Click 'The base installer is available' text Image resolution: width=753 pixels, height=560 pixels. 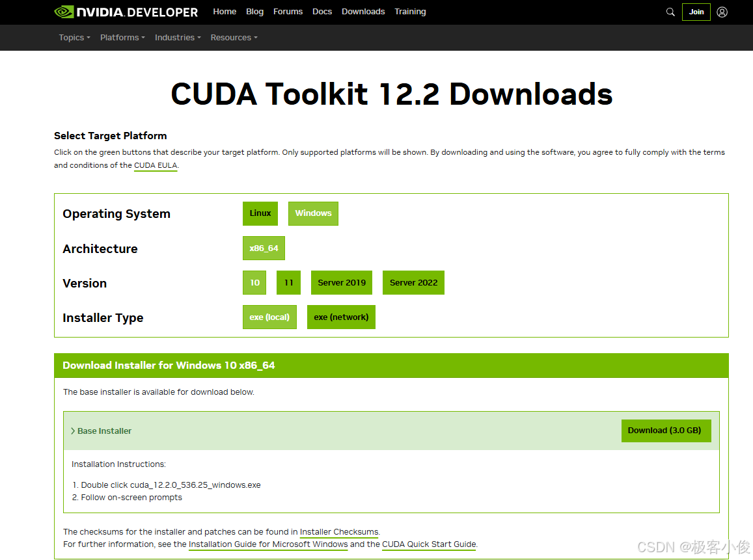pos(159,392)
